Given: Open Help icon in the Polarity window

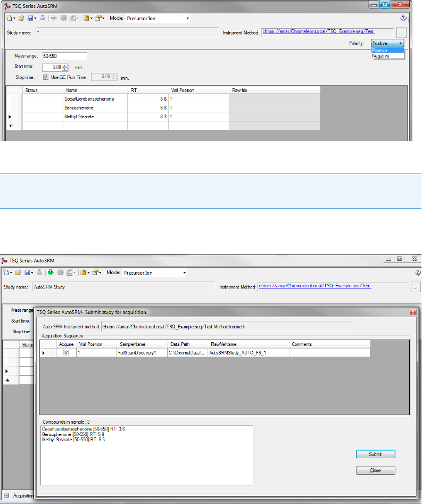Looking at the screenshot, I should pyautogui.click(x=403, y=18).
